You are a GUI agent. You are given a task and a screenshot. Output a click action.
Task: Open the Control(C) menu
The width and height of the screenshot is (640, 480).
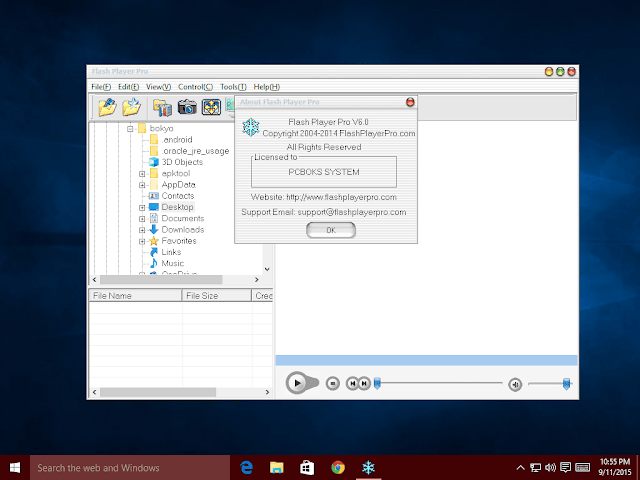pyautogui.click(x=195, y=87)
